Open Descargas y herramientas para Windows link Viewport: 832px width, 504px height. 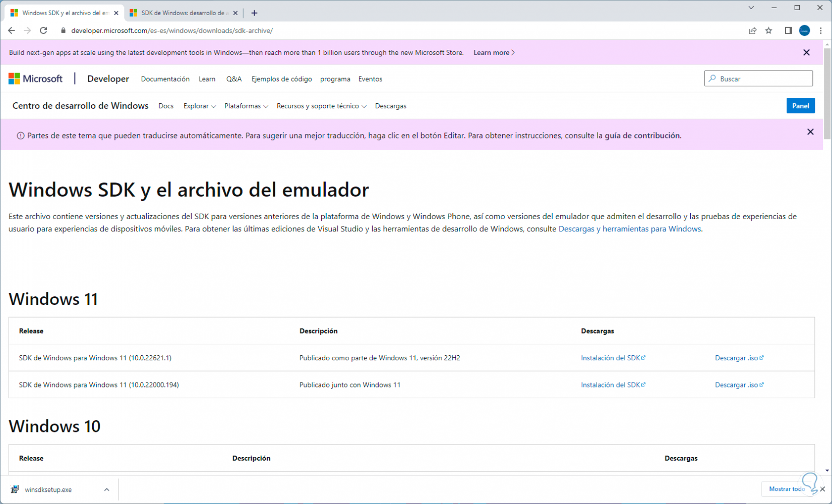[x=630, y=229]
